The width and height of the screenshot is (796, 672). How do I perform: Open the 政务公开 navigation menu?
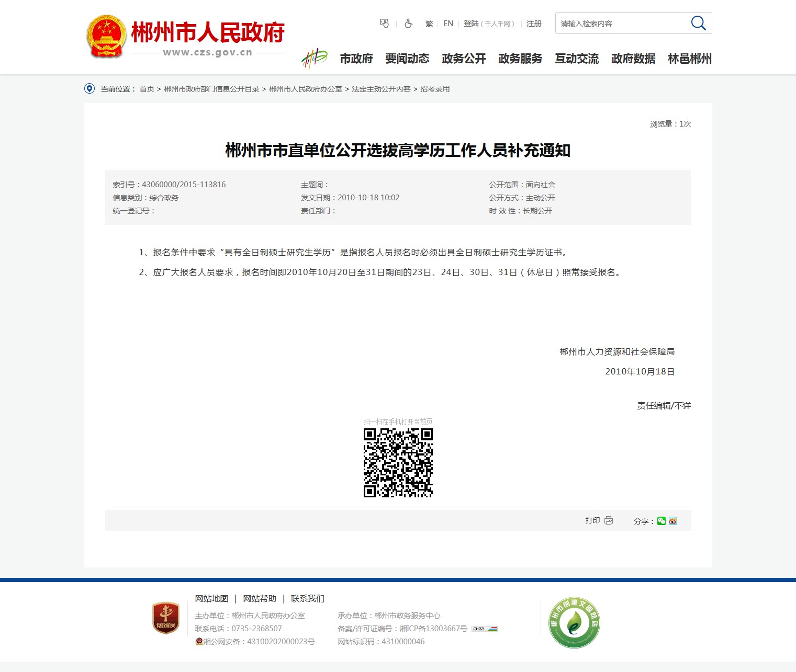click(x=464, y=59)
